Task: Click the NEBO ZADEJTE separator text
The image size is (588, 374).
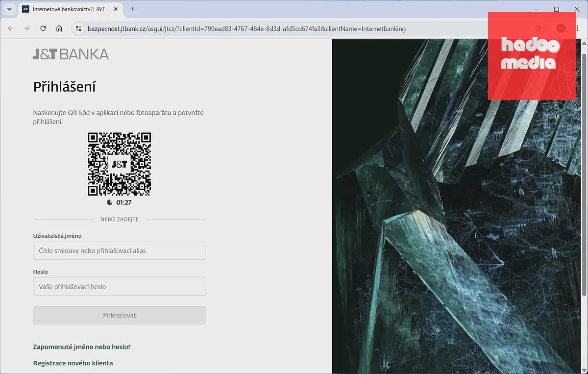Action: [x=120, y=220]
